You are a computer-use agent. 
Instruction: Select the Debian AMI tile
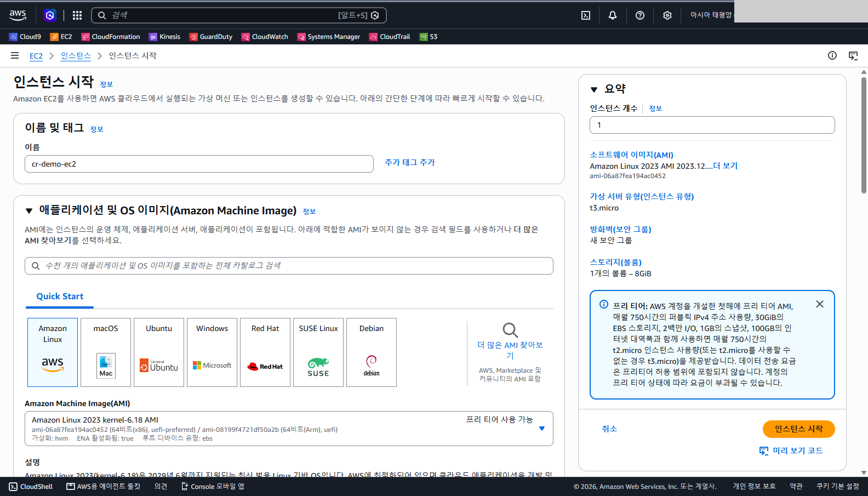coord(372,352)
